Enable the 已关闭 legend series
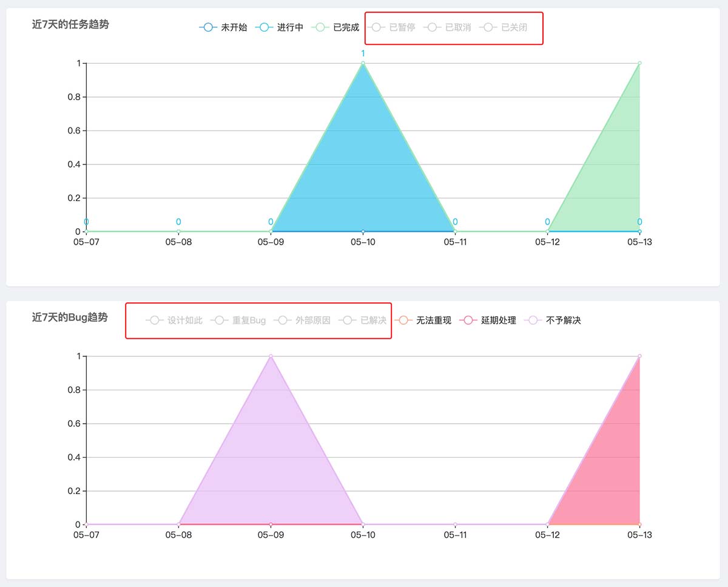The image size is (728, 587). 504,27
